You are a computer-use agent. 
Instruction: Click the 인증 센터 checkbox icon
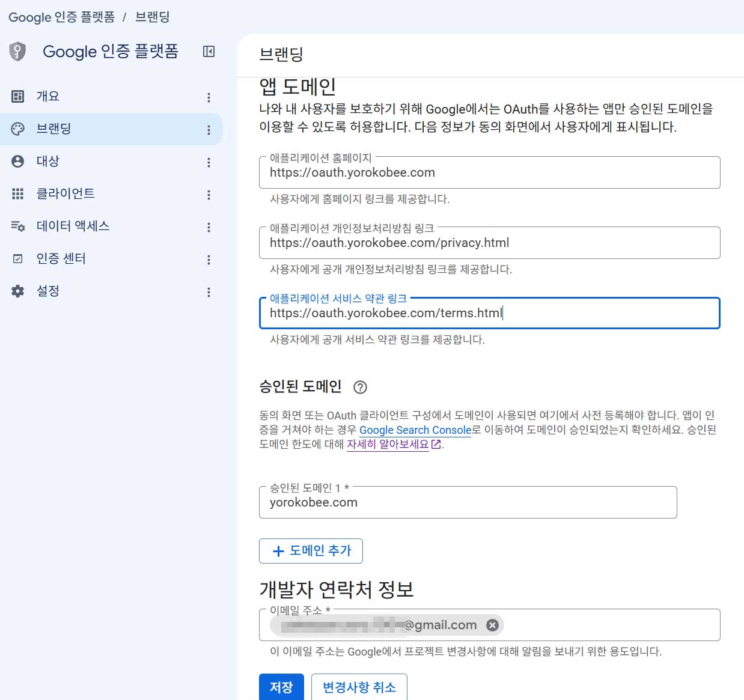pos(18,258)
